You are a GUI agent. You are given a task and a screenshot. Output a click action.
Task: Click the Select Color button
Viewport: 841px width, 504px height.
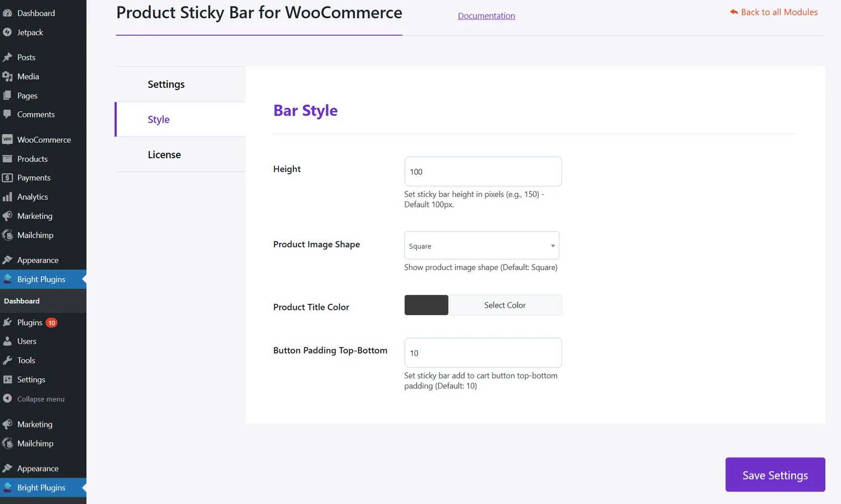(x=505, y=305)
